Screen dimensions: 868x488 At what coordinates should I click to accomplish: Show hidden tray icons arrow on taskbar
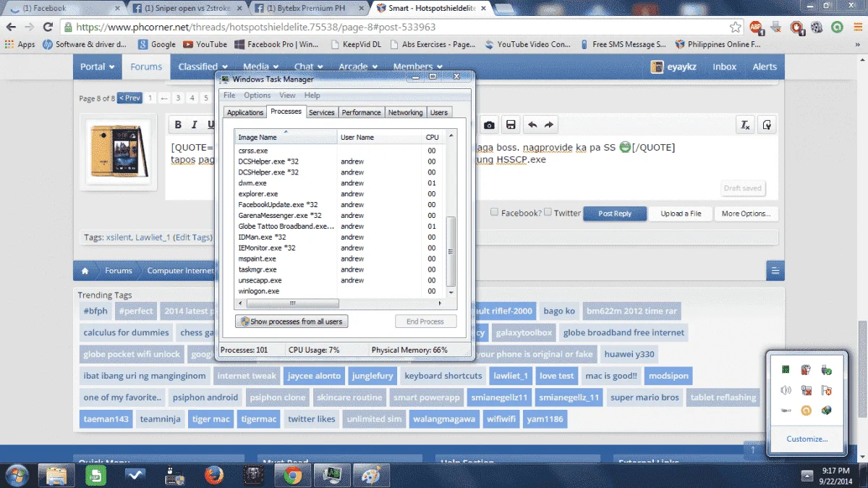808,476
